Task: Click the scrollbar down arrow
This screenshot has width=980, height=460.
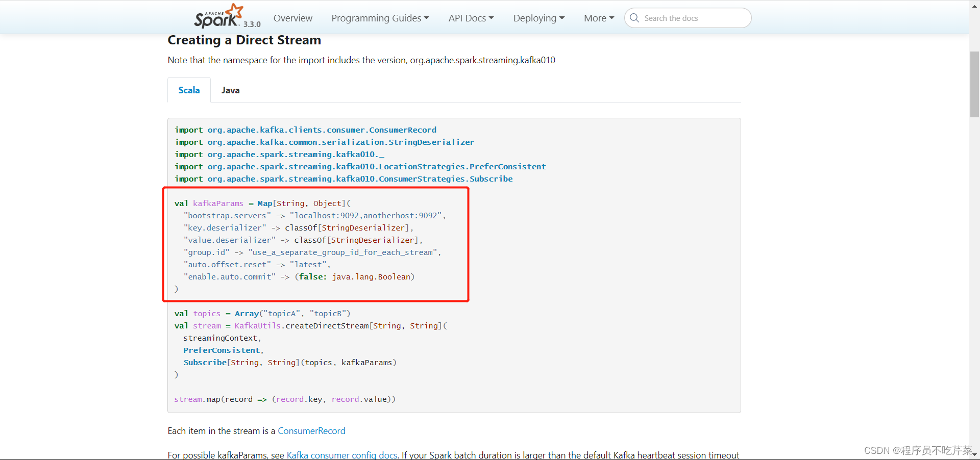Action: click(974, 454)
